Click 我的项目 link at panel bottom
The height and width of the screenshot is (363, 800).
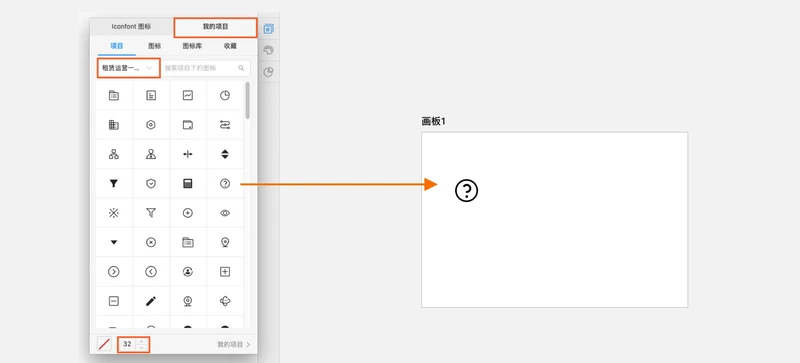click(x=234, y=345)
